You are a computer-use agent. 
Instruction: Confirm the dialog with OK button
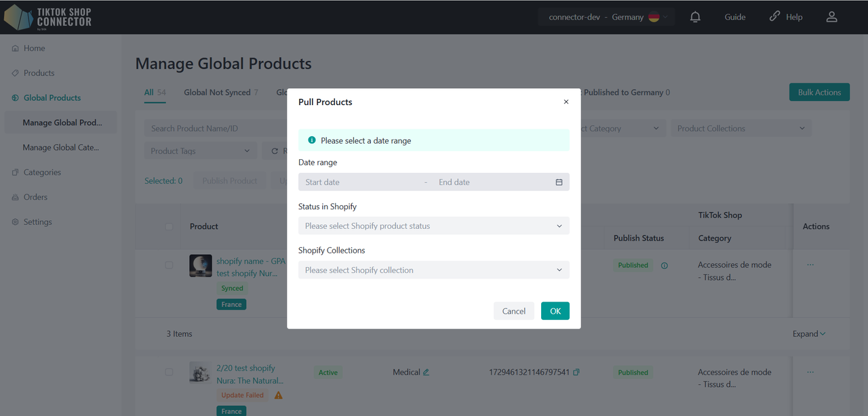tap(555, 311)
